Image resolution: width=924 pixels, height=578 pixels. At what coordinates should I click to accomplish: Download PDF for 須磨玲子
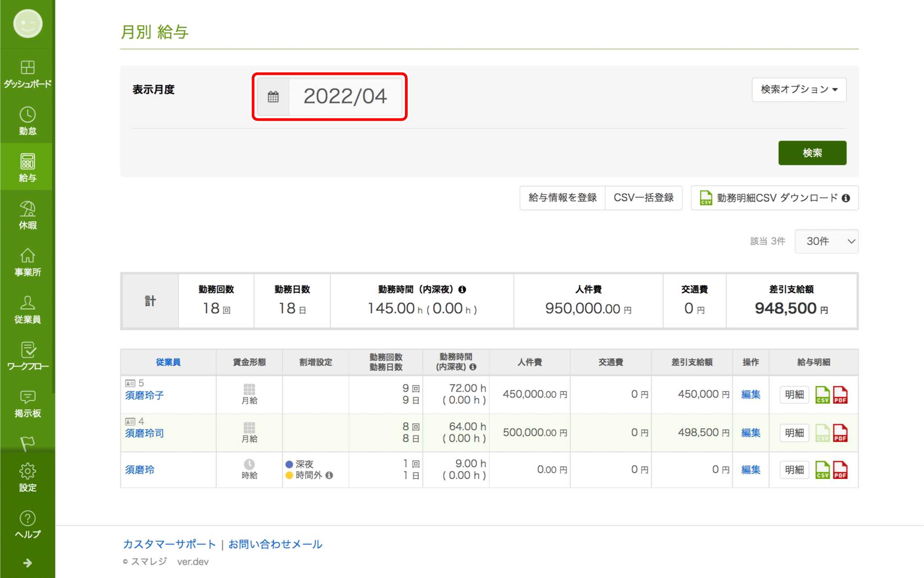click(x=840, y=395)
